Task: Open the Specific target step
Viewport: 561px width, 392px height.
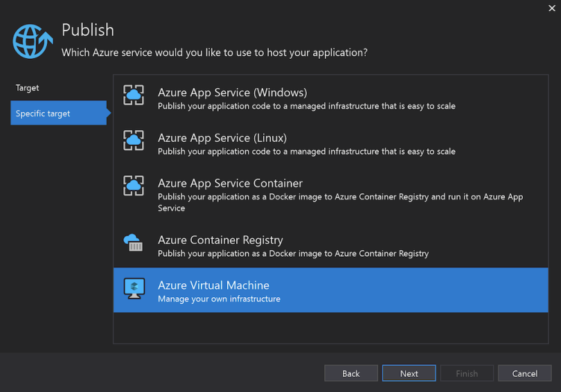Action: point(43,114)
